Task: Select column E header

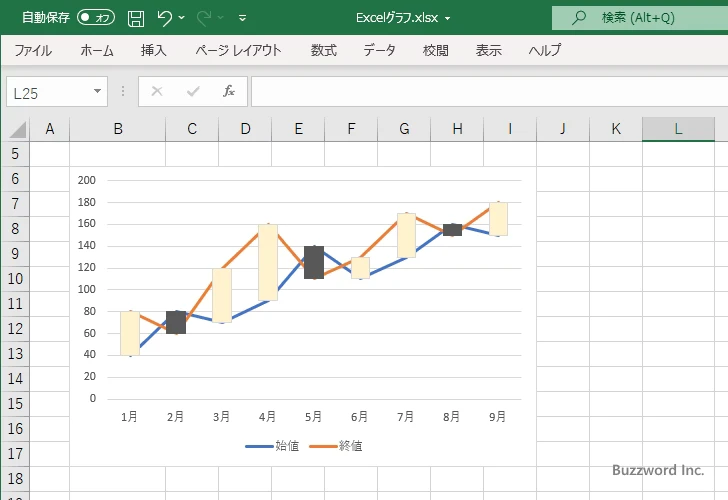Action: [298, 129]
